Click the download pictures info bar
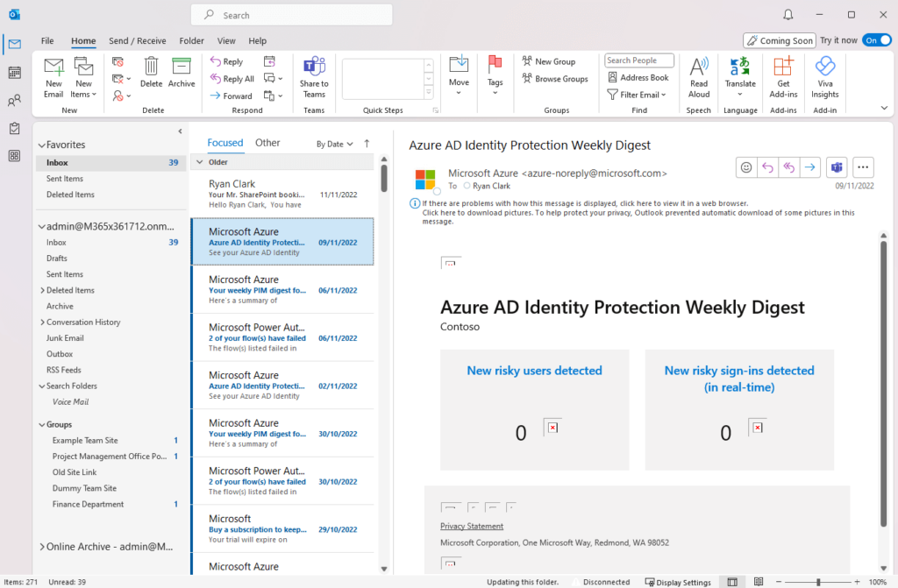 pyautogui.click(x=638, y=217)
